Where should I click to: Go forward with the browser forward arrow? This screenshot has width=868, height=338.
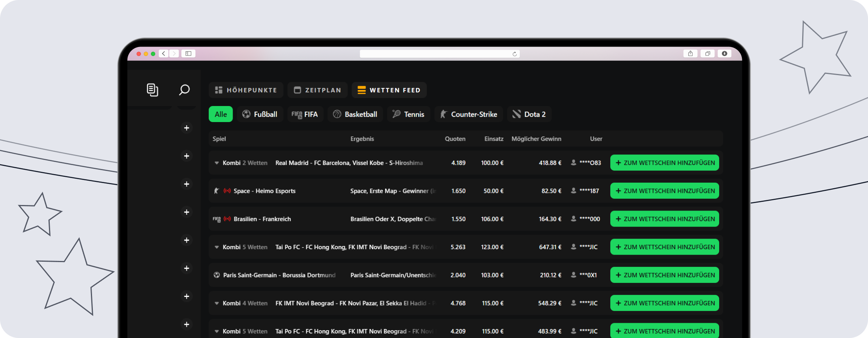tap(174, 54)
